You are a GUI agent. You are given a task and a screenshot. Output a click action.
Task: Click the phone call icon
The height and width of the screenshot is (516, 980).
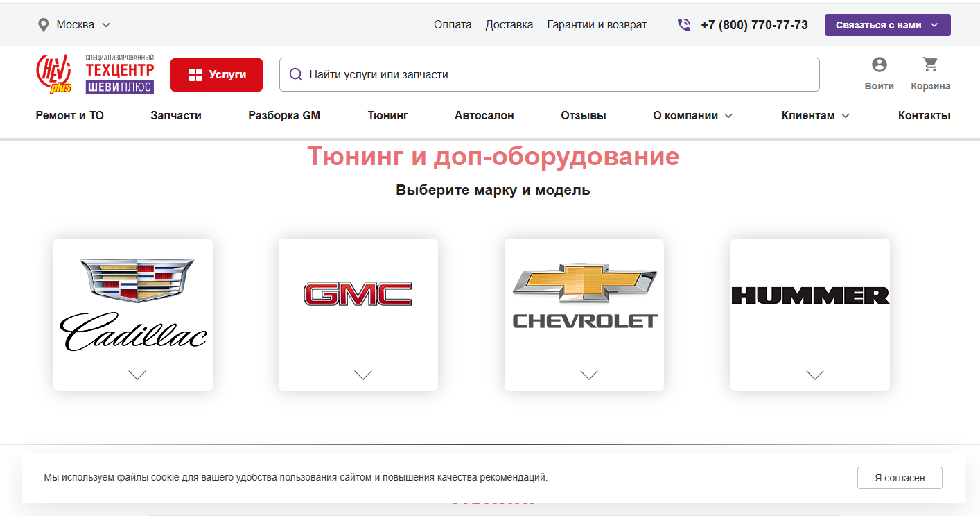pyautogui.click(x=684, y=25)
